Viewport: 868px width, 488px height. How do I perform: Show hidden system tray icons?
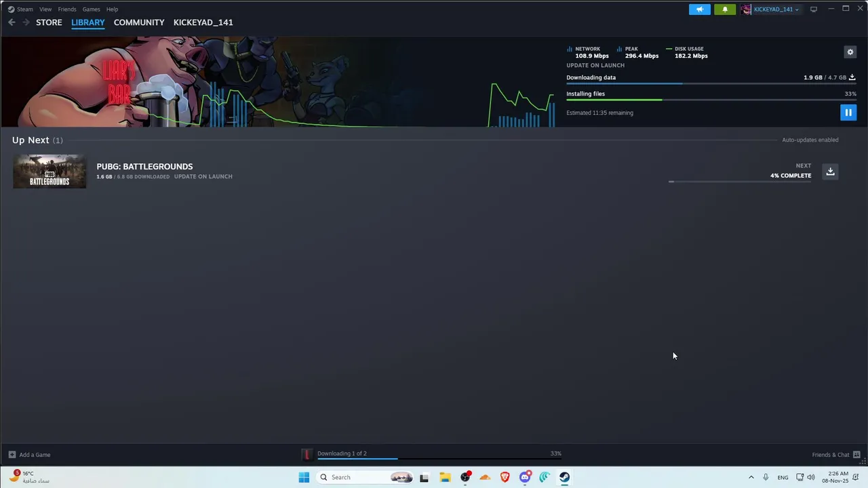pyautogui.click(x=751, y=477)
